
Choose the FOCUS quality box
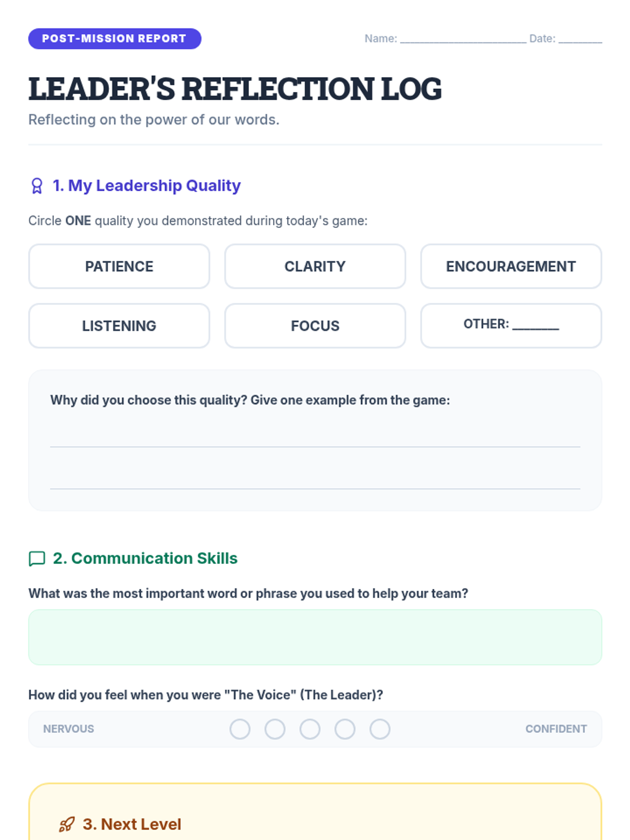pos(315,325)
